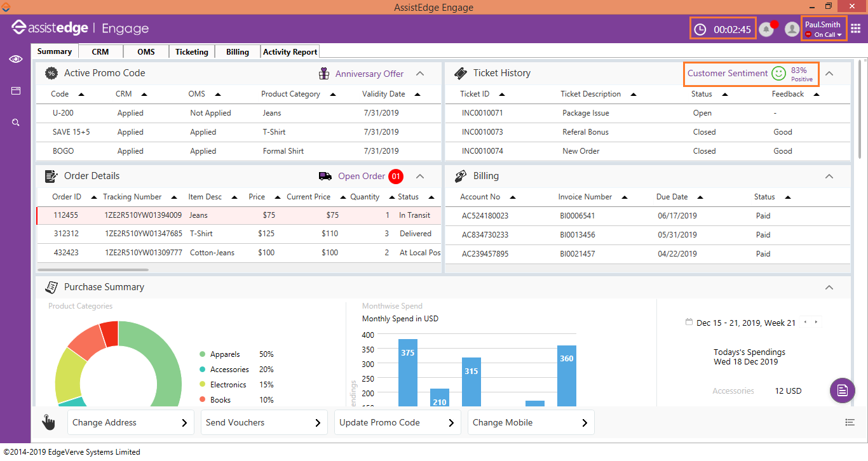
Task: Click the search magnifier icon in sidebar
Action: point(15,123)
